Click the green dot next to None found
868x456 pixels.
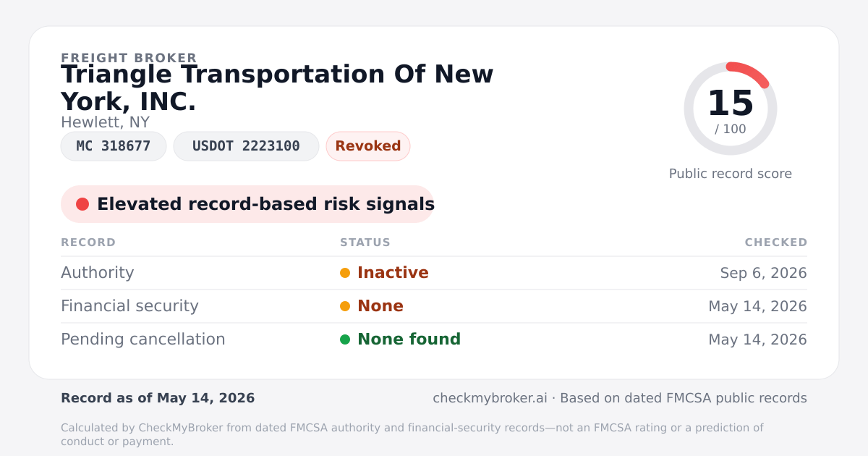pos(345,339)
